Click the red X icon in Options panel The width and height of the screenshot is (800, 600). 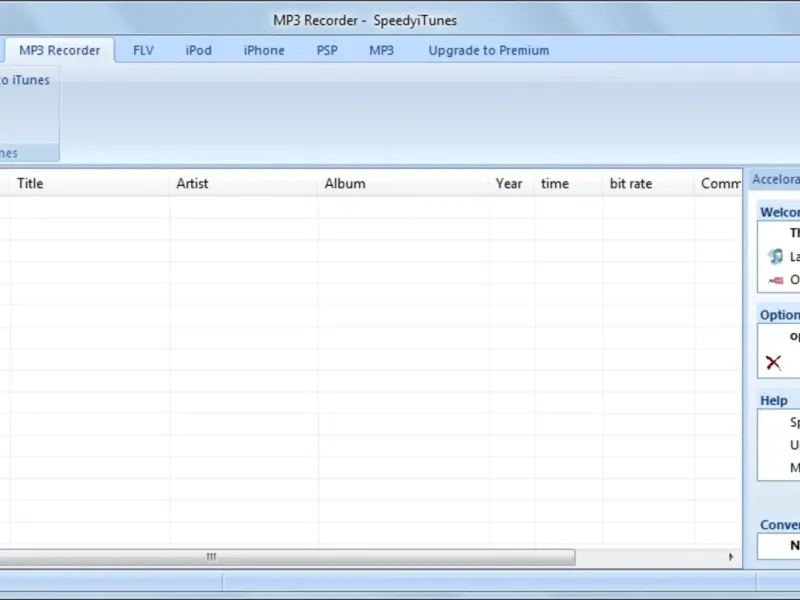(x=773, y=363)
